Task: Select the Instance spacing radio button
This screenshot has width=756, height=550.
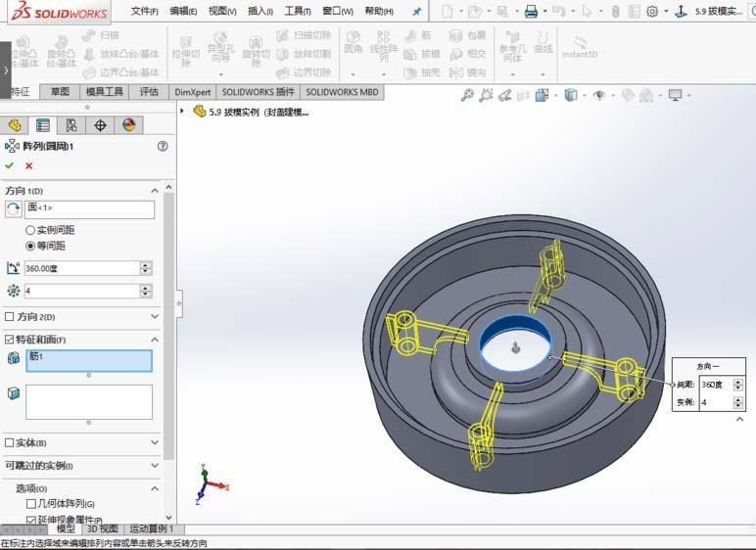Action: pos(30,230)
